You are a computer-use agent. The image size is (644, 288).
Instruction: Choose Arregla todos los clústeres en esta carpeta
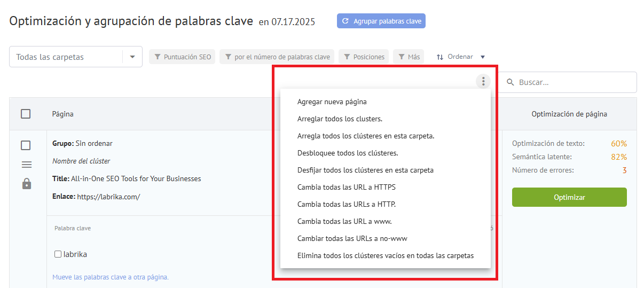coord(385,136)
